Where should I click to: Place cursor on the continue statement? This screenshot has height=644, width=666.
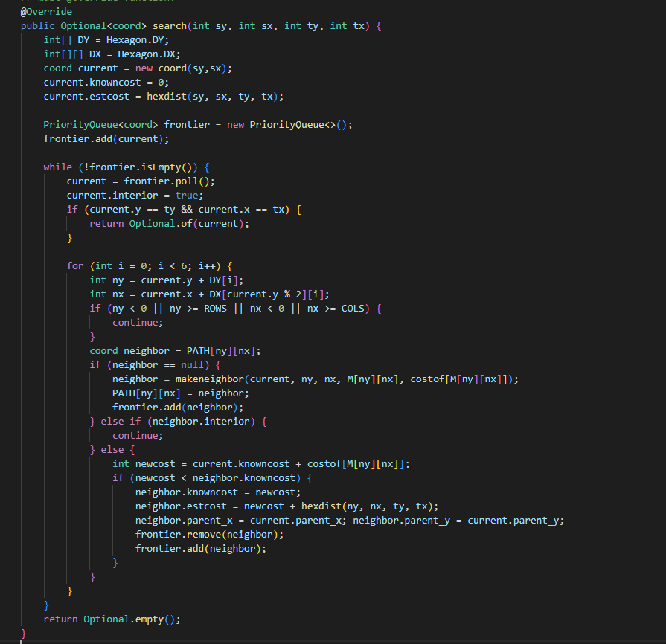click(x=136, y=322)
